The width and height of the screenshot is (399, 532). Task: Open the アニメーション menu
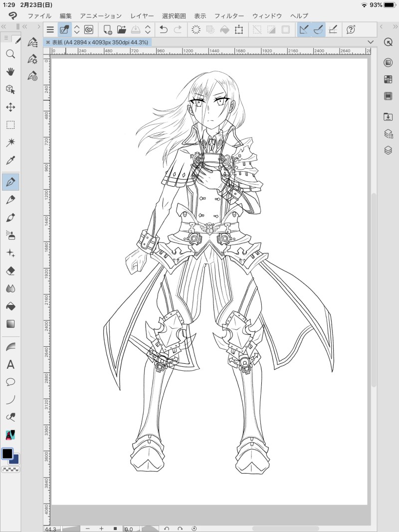(x=101, y=16)
